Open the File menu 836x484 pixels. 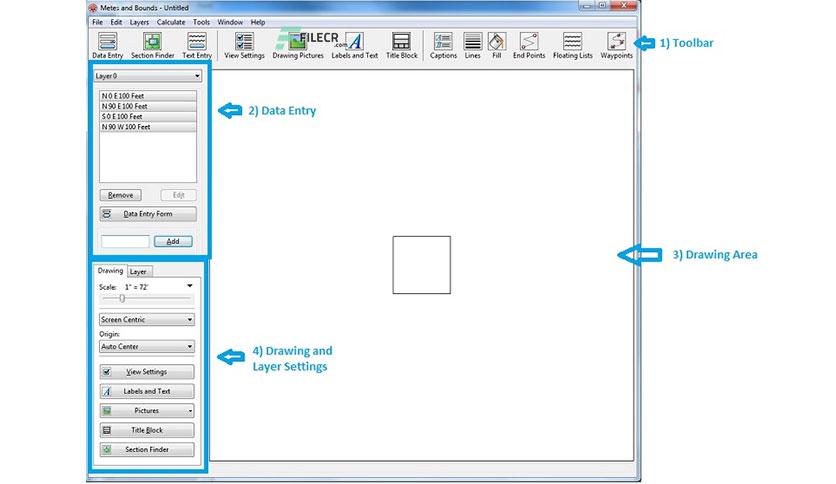click(97, 22)
